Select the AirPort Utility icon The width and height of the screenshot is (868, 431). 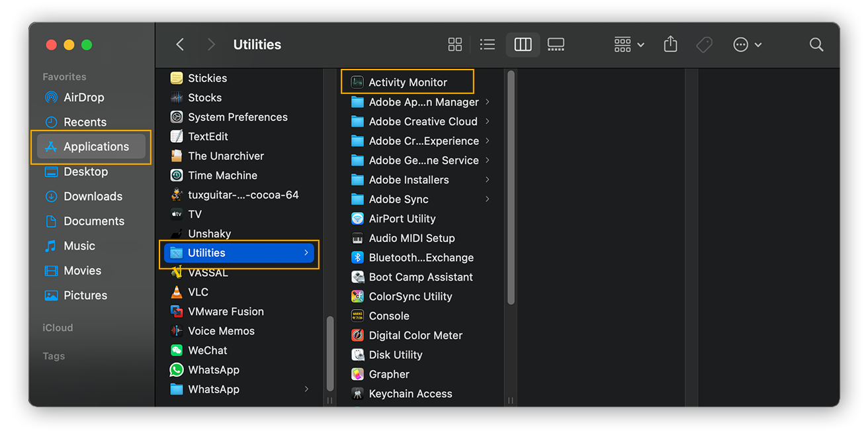[357, 218]
